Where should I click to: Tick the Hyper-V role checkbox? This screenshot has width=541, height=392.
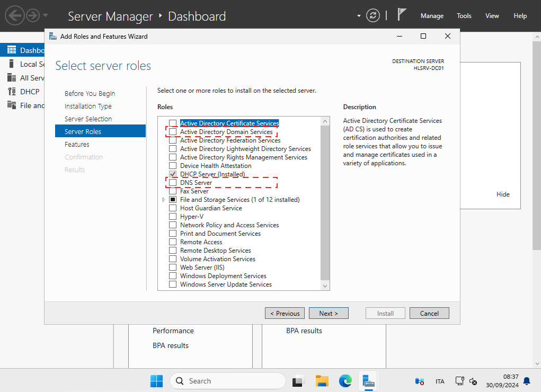click(x=173, y=217)
